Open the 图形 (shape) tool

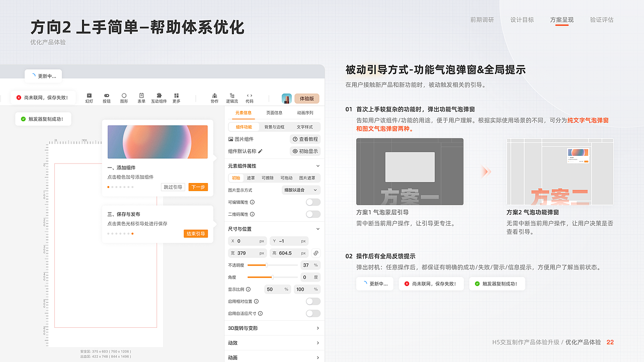(x=124, y=98)
